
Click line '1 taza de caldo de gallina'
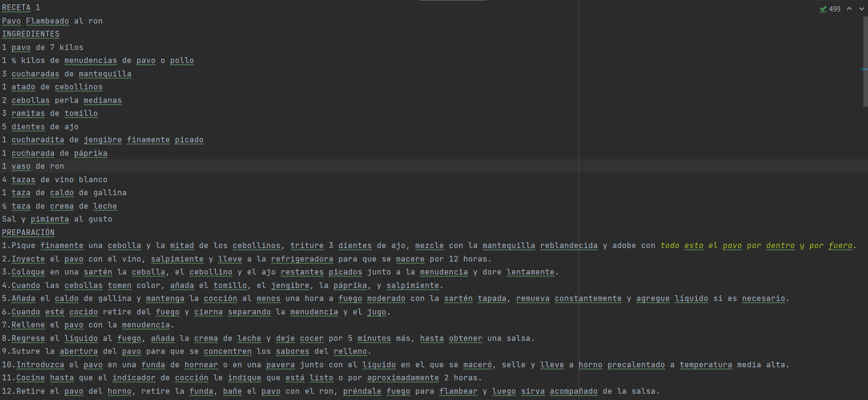click(x=64, y=193)
